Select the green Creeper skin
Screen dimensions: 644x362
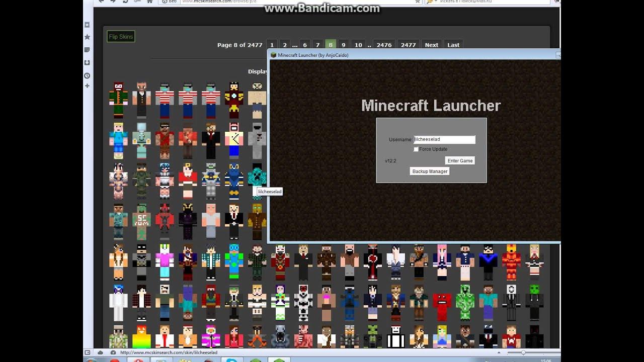pyautogui.click(x=465, y=303)
